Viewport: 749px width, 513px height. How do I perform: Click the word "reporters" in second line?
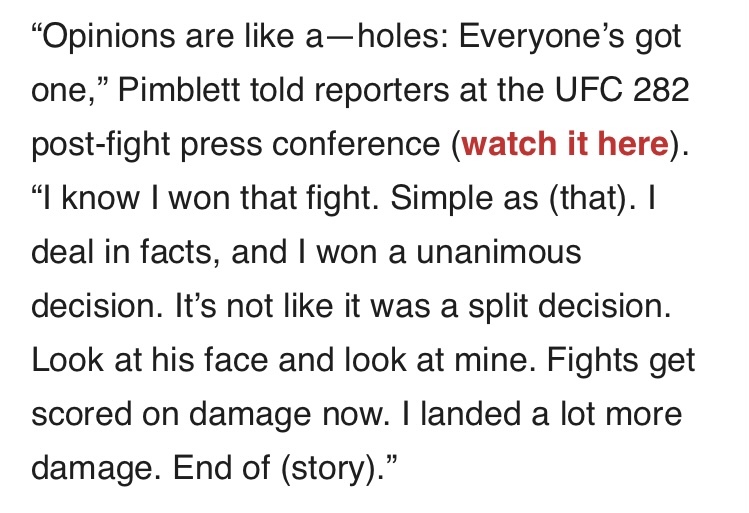[382, 92]
